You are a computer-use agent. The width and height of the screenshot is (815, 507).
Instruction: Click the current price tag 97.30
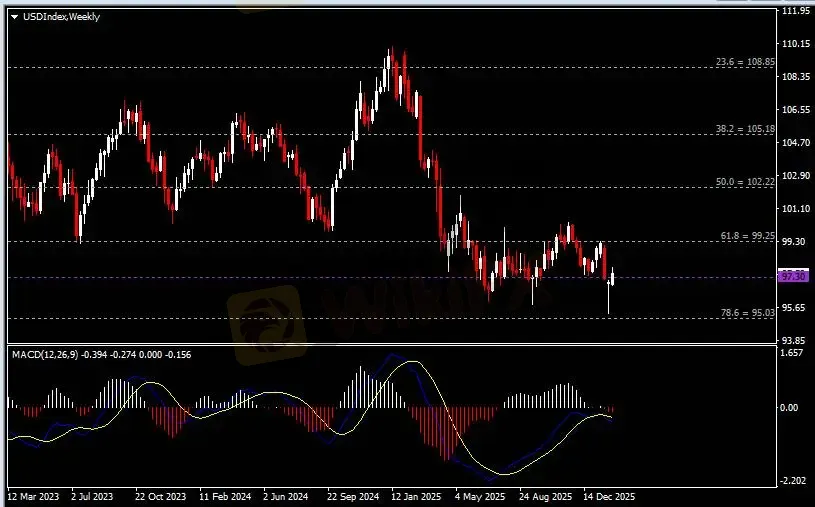point(793,276)
